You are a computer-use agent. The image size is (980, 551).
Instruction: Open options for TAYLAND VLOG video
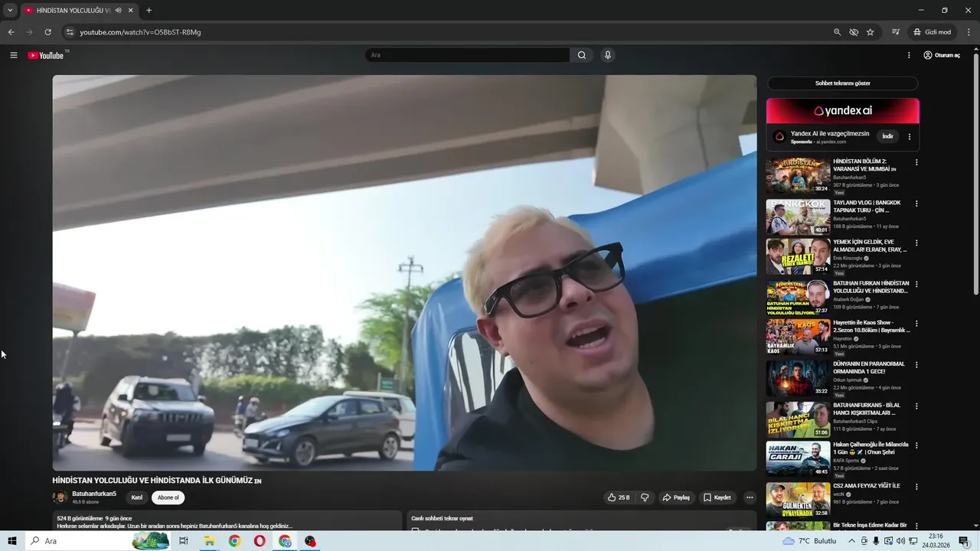pos(916,204)
